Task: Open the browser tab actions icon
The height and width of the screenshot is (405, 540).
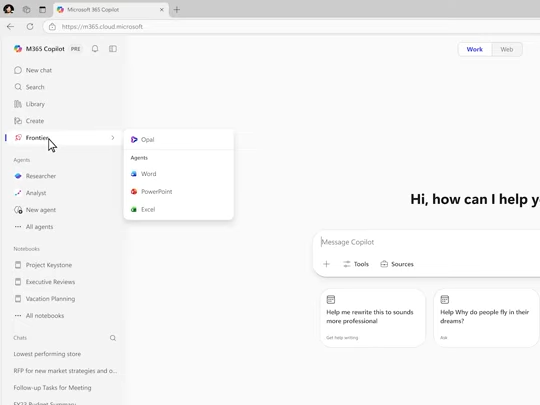Action: 42,10
